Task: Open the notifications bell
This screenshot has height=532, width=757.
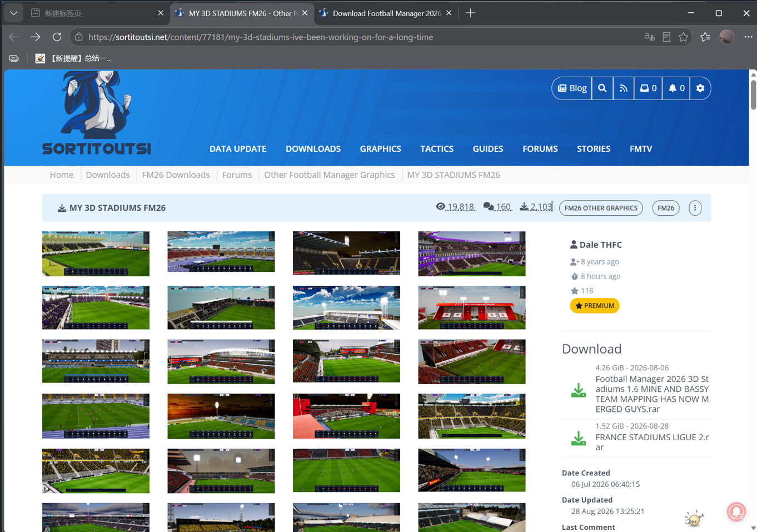Action: [x=676, y=88]
